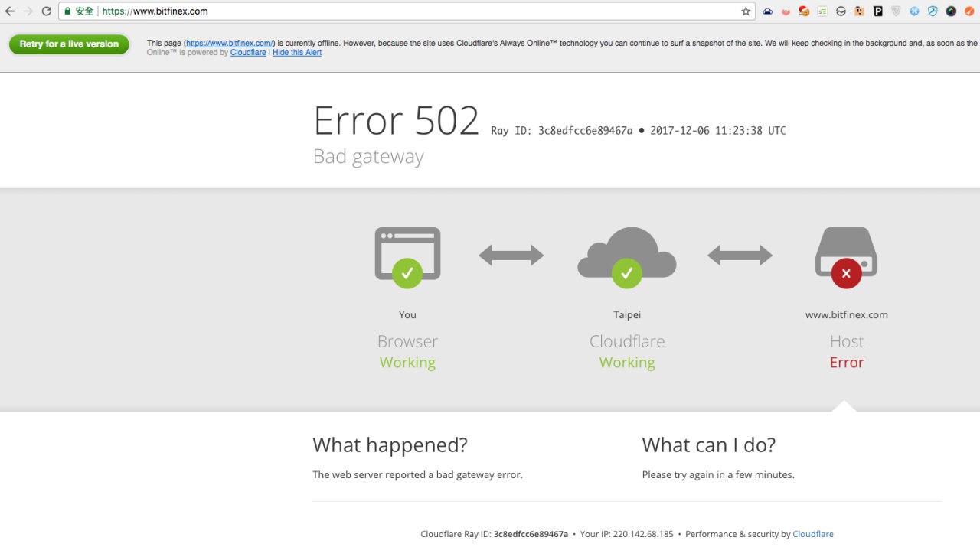Click the green Working status under Browser

[407, 363]
